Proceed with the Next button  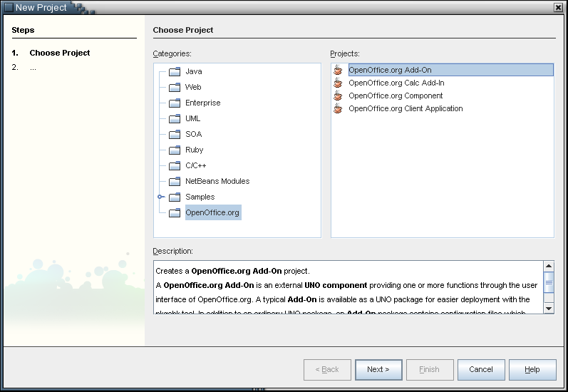point(378,369)
